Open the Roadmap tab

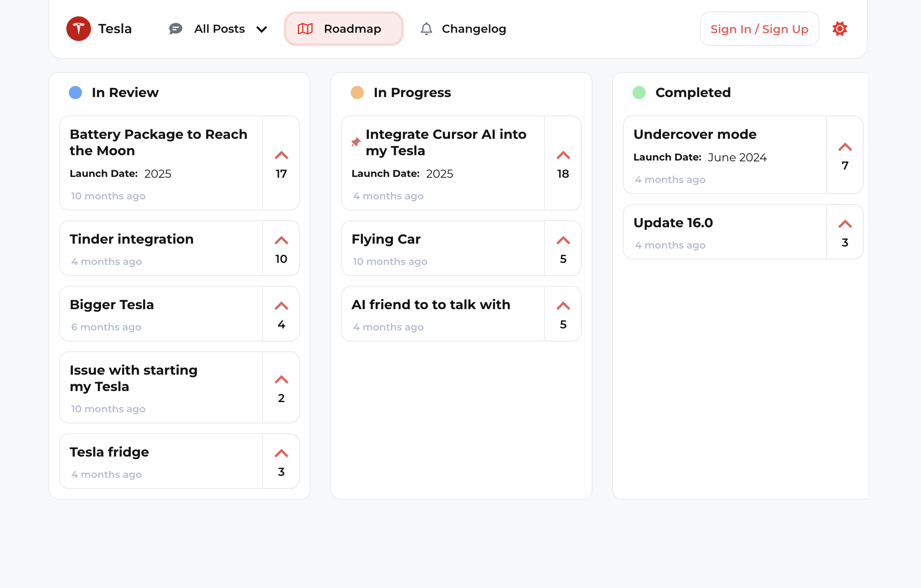coord(344,29)
